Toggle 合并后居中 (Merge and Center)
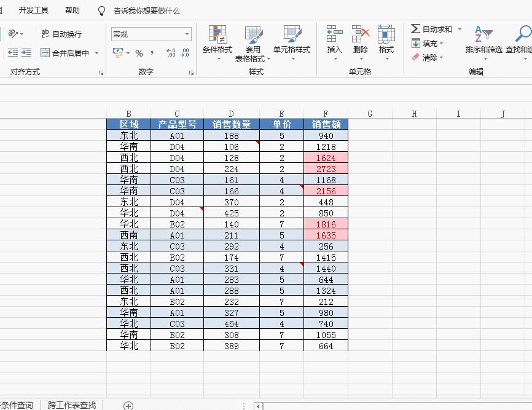The height and width of the screenshot is (410, 532). coord(68,53)
